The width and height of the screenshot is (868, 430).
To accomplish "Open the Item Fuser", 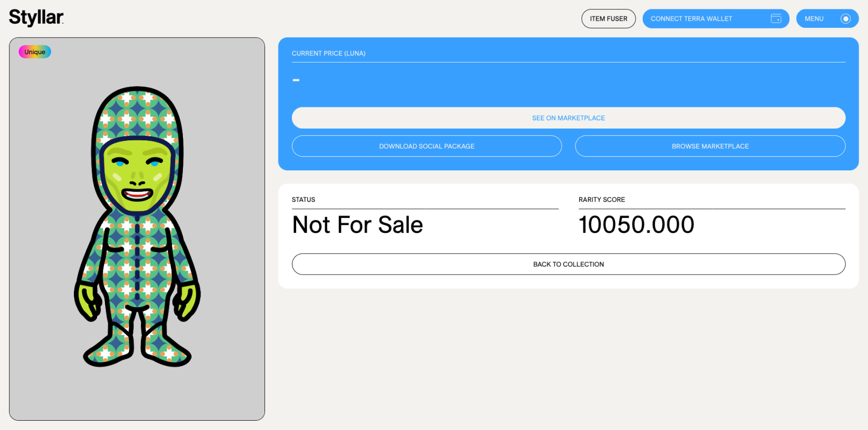I will coord(609,19).
